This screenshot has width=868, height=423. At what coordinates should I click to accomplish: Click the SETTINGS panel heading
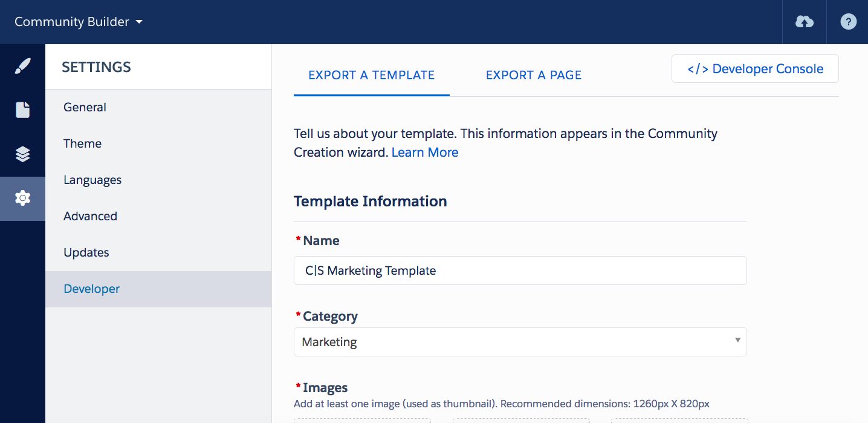(96, 67)
